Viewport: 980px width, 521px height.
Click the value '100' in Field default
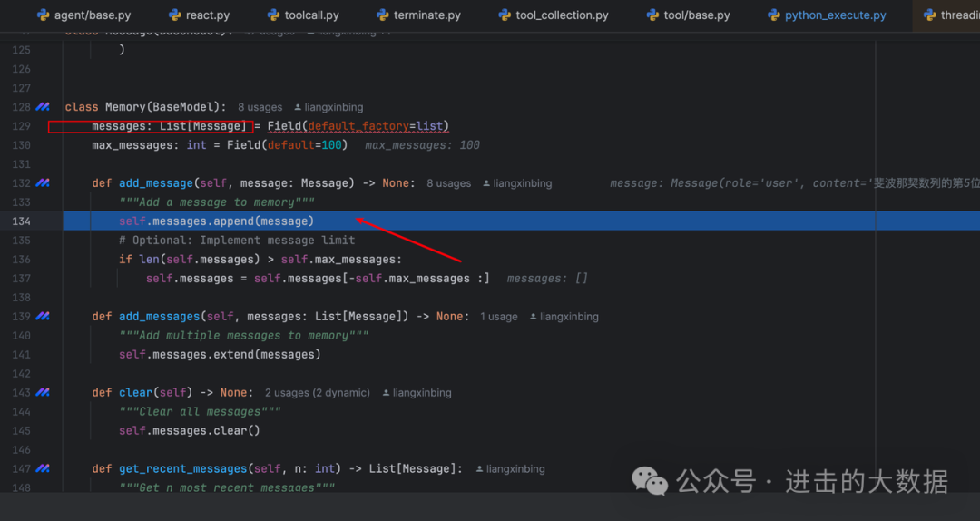(x=331, y=145)
